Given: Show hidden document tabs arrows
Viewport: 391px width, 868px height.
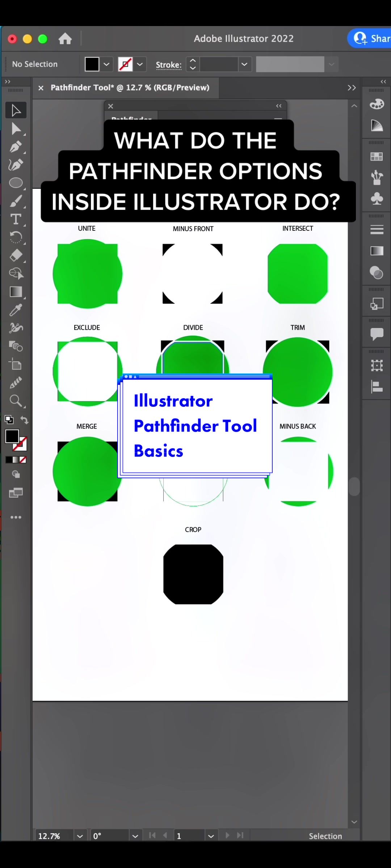Looking at the screenshot, I should pos(352,88).
